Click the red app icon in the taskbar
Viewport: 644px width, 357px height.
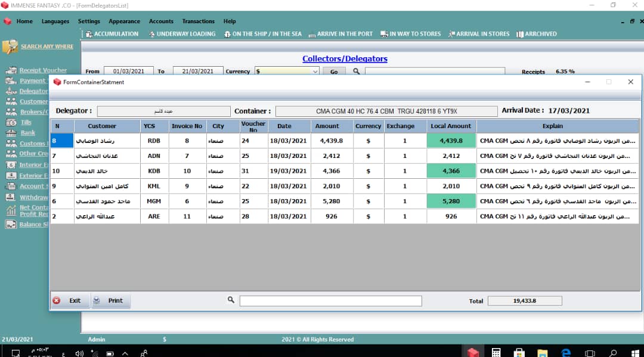coord(473,352)
